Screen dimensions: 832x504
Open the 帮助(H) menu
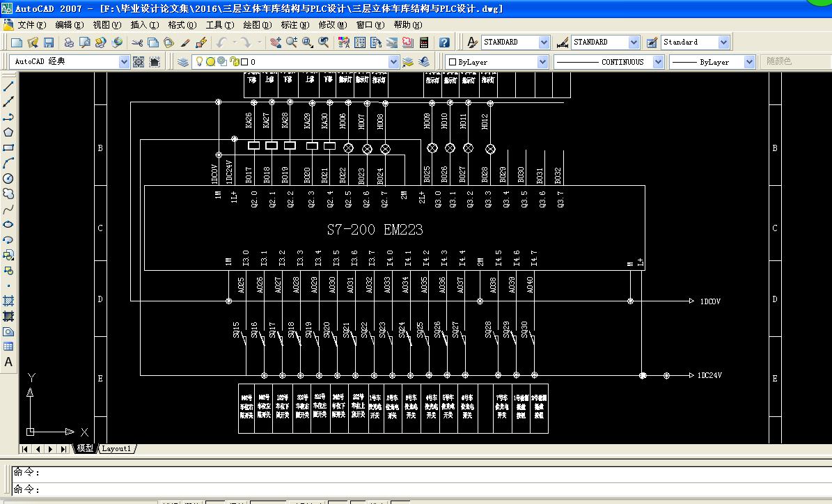pos(408,25)
